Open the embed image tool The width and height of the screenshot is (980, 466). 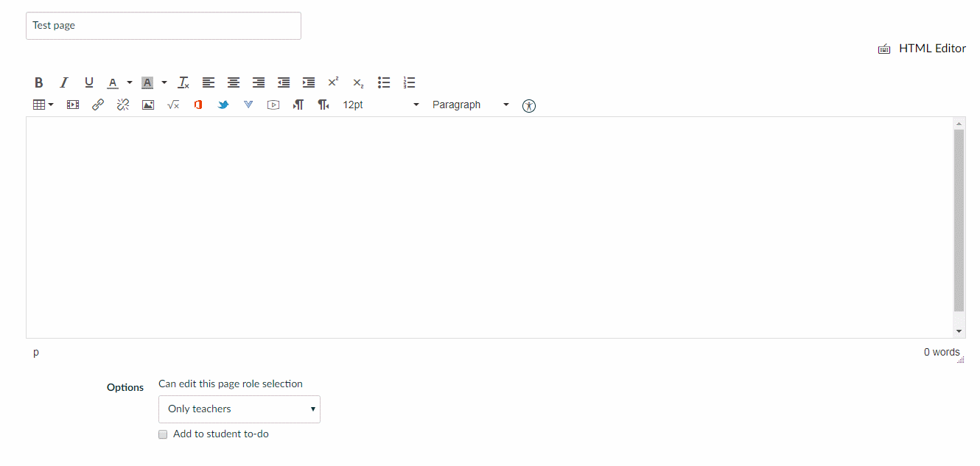coord(148,105)
